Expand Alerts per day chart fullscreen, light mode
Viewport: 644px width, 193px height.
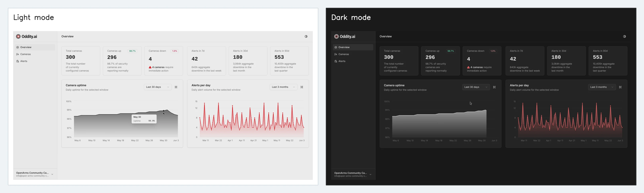302,87
